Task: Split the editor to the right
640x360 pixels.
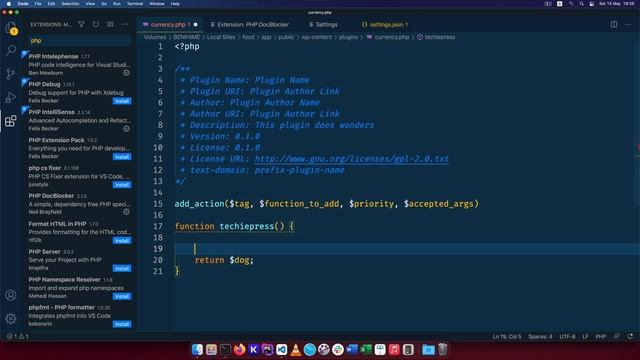Action: point(614,24)
